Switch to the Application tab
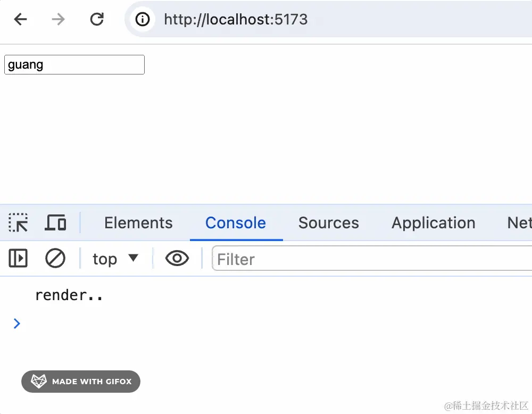The height and width of the screenshot is (414, 532). 433,223
